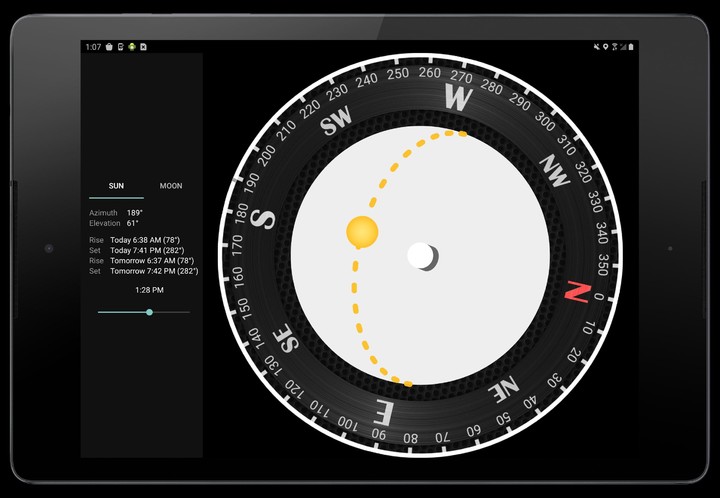The width and height of the screenshot is (720, 498).
Task: Click the 90 degree mark on the dial
Action: tap(378, 434)
